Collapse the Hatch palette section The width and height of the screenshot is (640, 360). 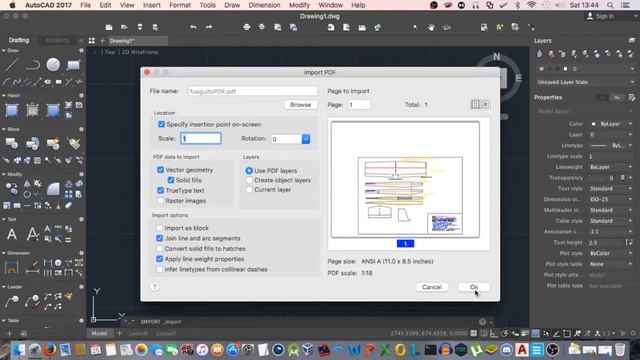coord(4,95)
